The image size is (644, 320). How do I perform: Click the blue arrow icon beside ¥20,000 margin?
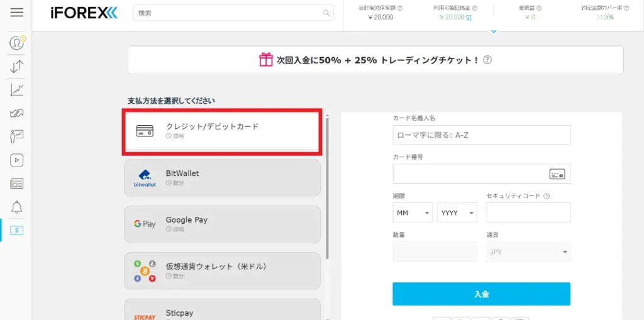coord(469,18)
